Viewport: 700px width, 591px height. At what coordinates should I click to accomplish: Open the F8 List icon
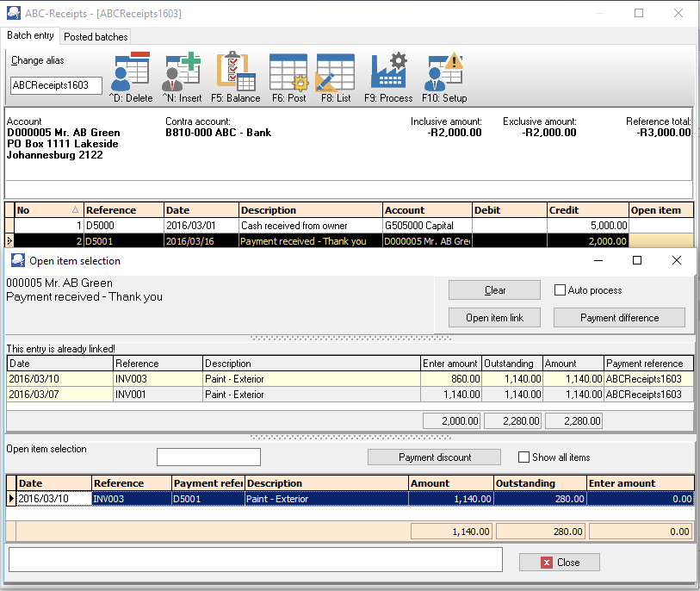tap(335, 72)
